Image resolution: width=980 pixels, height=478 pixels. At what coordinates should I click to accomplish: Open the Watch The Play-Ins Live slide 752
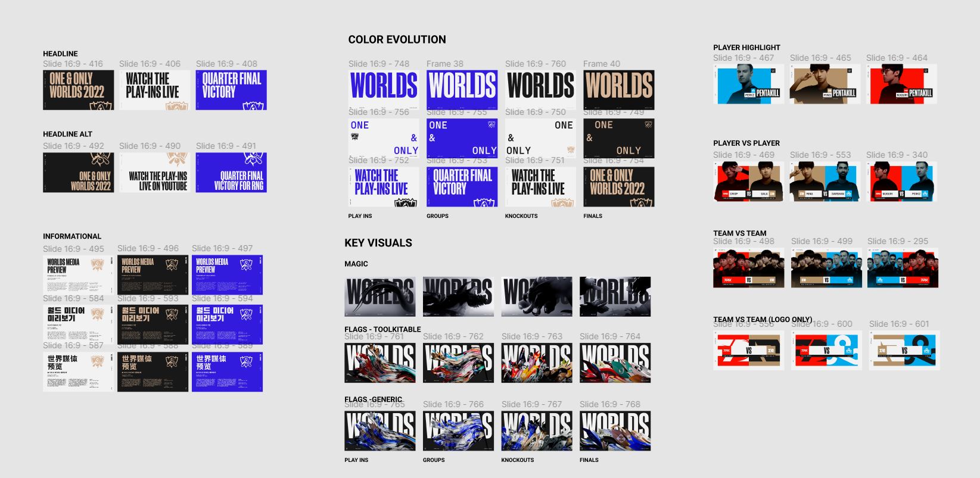tap(384, 186)
